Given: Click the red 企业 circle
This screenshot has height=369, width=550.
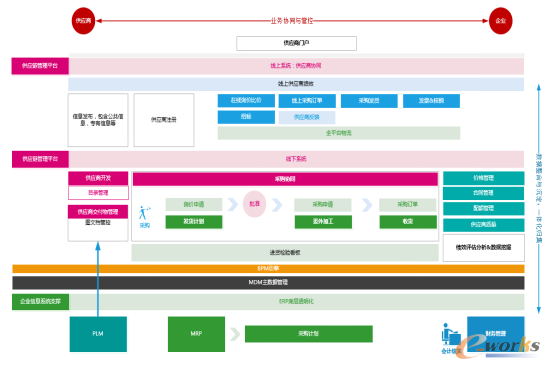Looking at the screenshot, I should [x=501, y=21].
